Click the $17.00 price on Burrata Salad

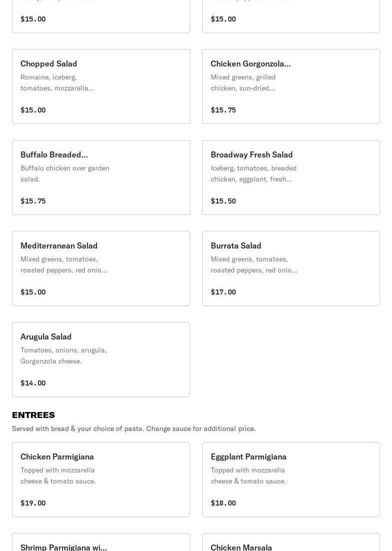tap(223, 292)
